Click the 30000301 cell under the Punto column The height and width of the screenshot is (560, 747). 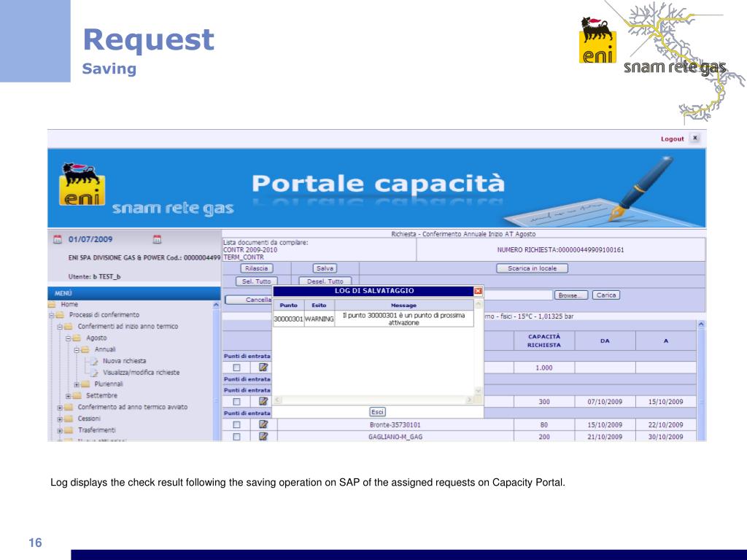(x=288, y=319)
